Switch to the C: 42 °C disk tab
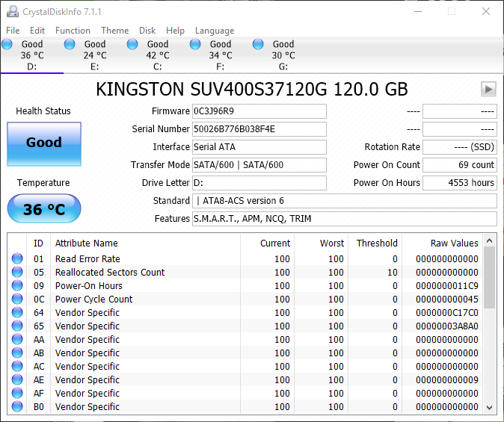The width and height of the screenshot is (504, 422). pos(158,55)
